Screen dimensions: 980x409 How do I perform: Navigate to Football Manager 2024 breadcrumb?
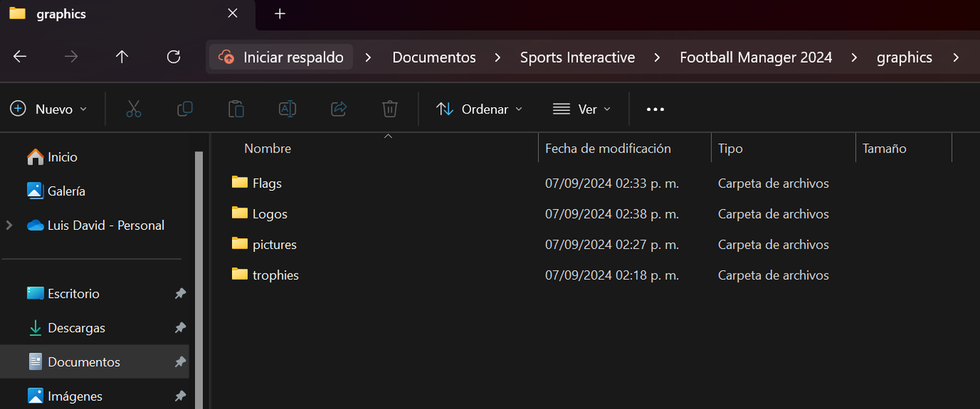[756, 57]
